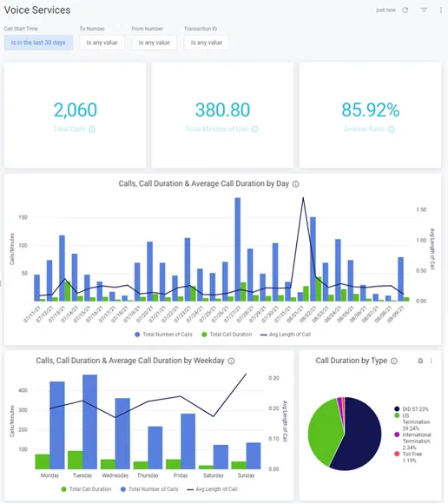This screenshot has width=448, height=504.
Task: Show info for Call Duration by Type chart
Action: coord(394,361)
